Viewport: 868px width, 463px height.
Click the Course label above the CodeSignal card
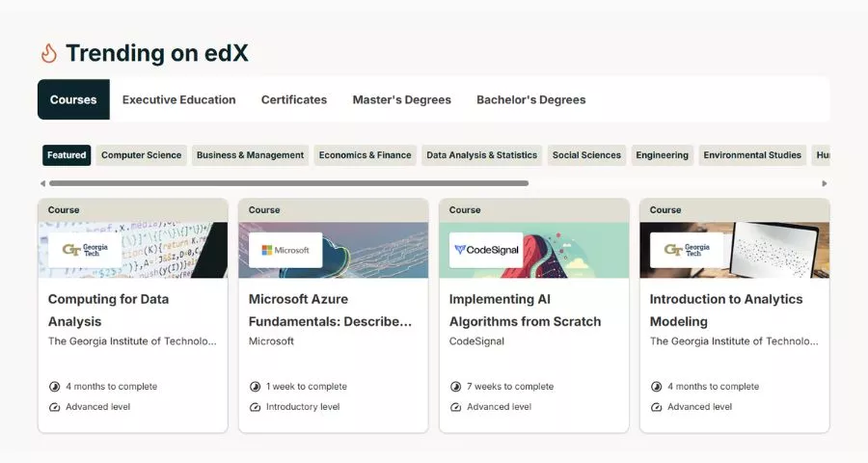(465, 210)
